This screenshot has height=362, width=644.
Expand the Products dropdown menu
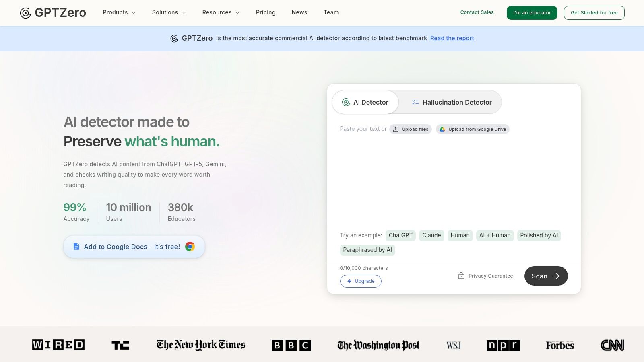click(x=119, y=12)
